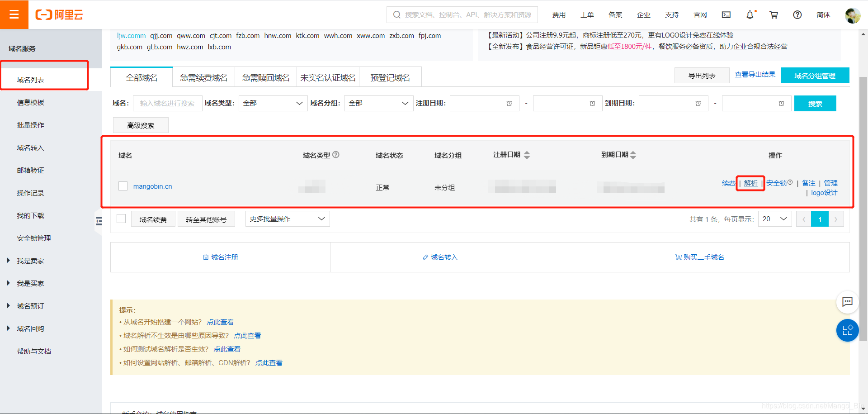Click the 域名注册 link with icon
Image resolution: width=868 pixels, height=414 pixels.
pos(221,257)
